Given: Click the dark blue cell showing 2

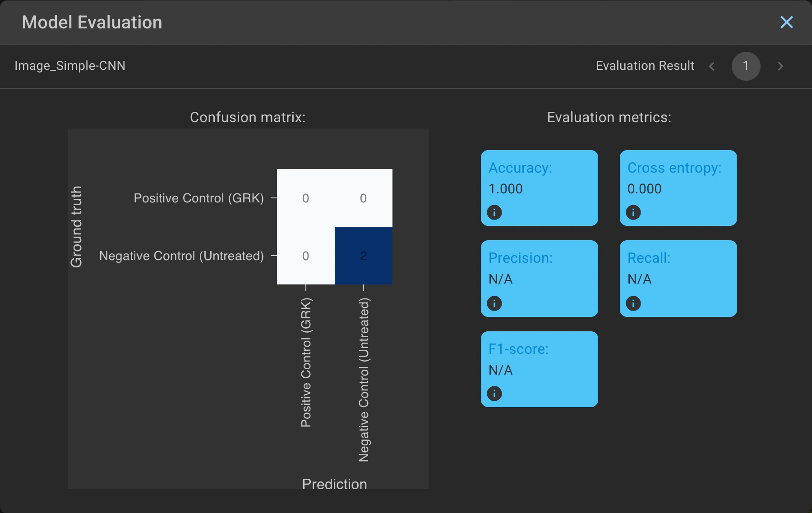Looking at the screenshot, I should [364, 256].
